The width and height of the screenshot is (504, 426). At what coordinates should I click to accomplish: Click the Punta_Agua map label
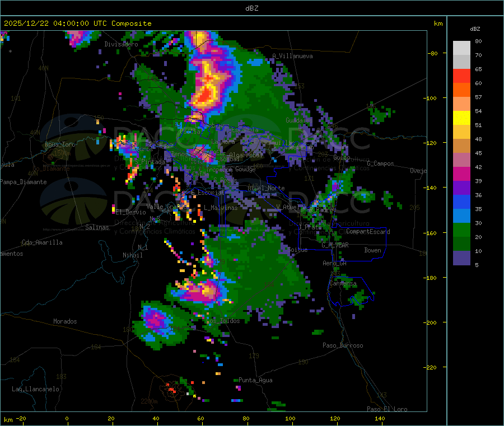tap(255, 380)
